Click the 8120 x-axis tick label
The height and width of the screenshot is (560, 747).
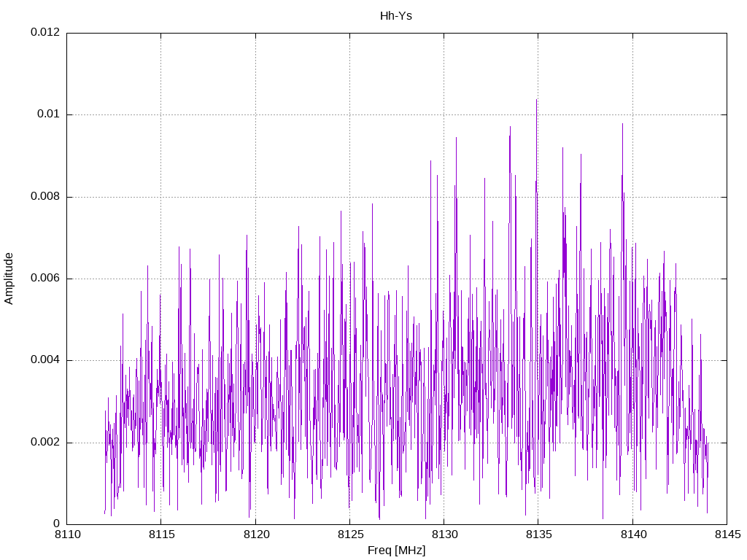point(256,534)
